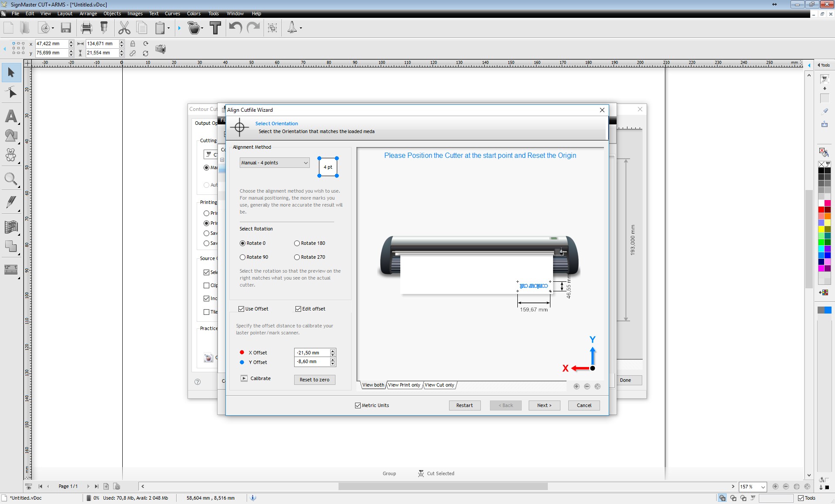Click the New document icon
Viewport: 835px width, 504px height.
pos(9,28)
